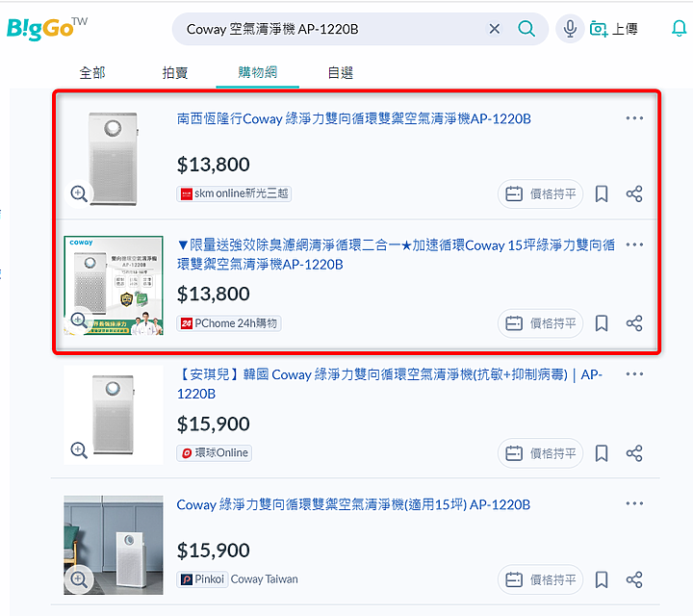Click $13,800 price on skm online listing

[213, 165]
